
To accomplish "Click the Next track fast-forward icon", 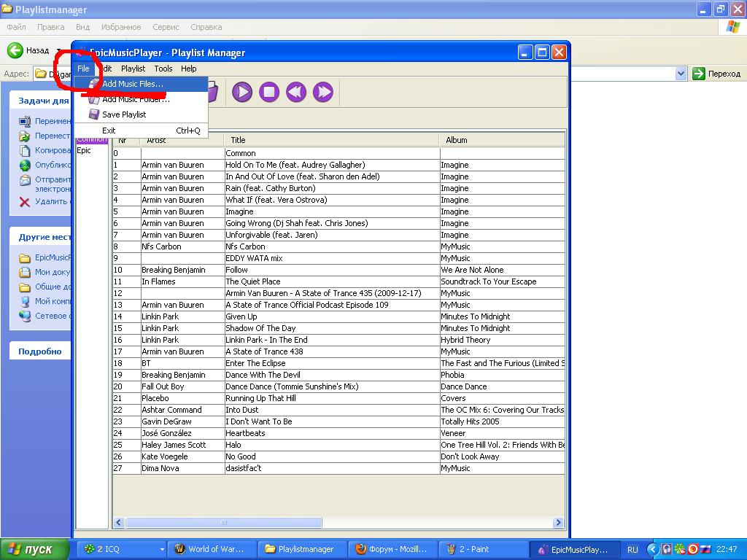I will point(322,91).
